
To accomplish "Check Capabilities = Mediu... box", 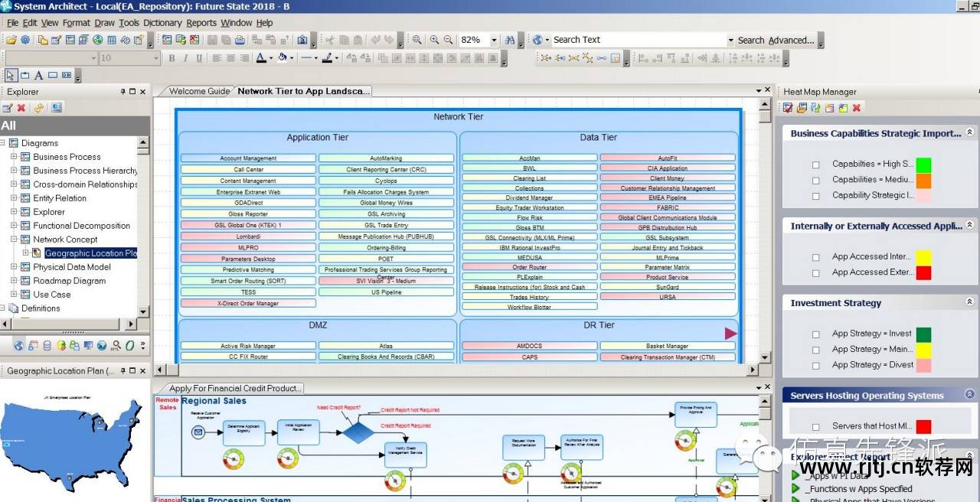I will click(x=815, y=180).
